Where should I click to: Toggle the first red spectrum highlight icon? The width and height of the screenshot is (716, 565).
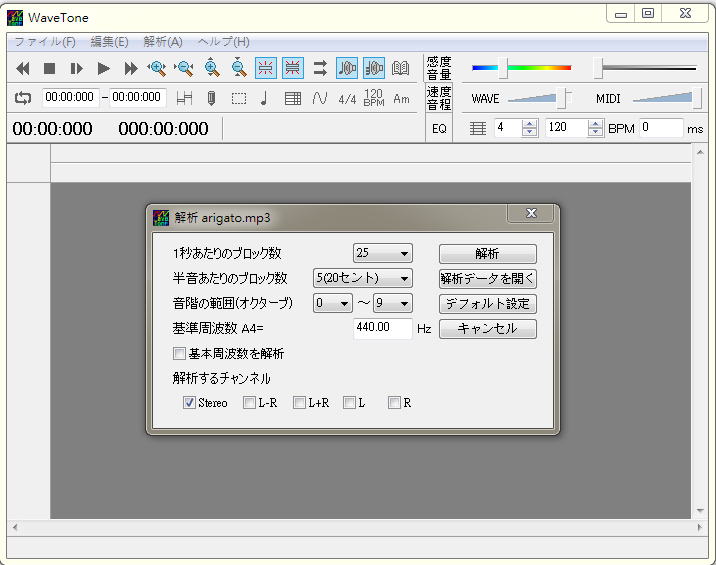point(266,69)
